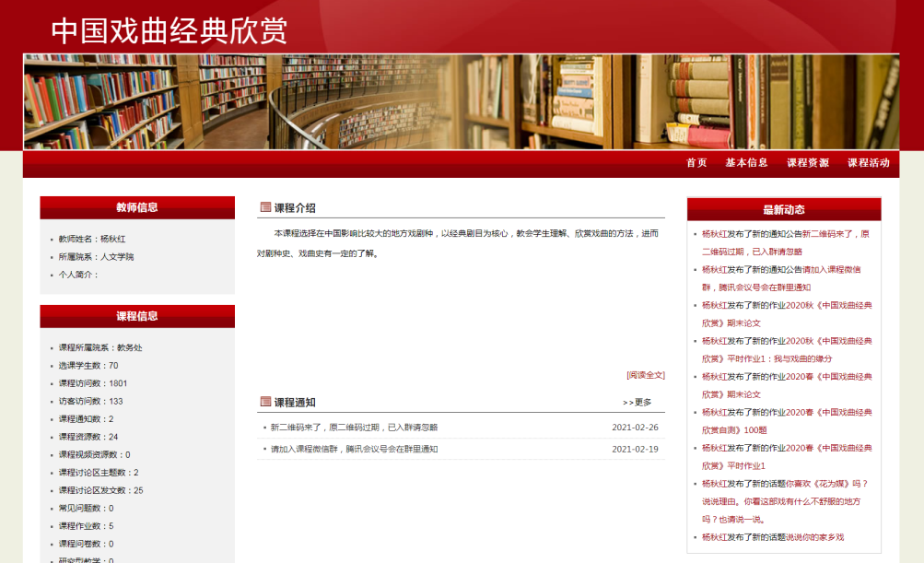Open the 首页 navigation tab

696,163
